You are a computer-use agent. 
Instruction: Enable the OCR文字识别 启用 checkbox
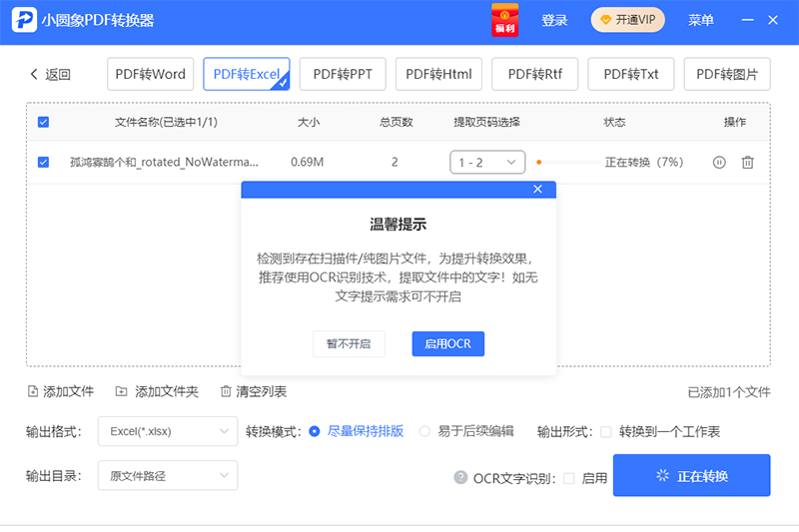(x=569, y=478)
